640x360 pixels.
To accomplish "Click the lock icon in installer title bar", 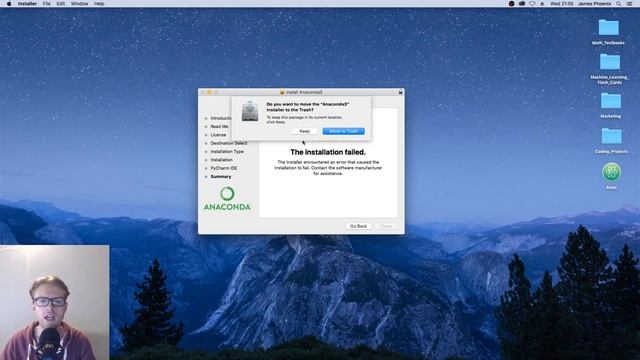I will tap(400, 92).
